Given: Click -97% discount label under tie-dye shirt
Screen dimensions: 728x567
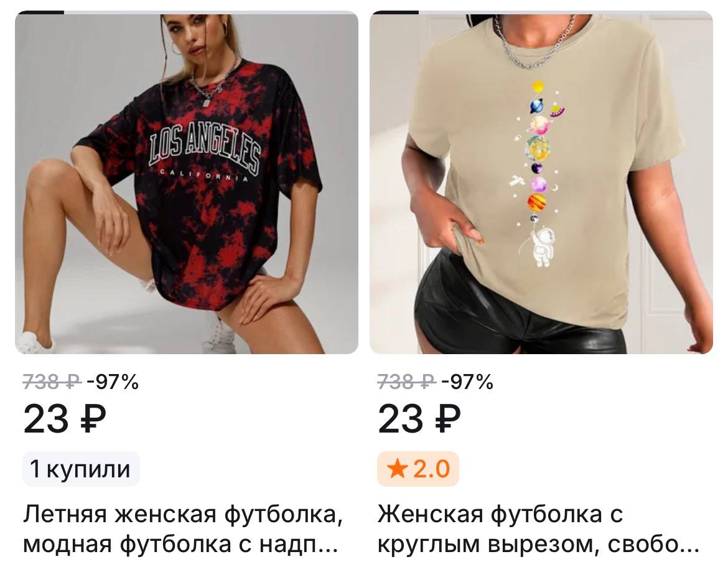Looking at the screenshot, I should point(113,382).
